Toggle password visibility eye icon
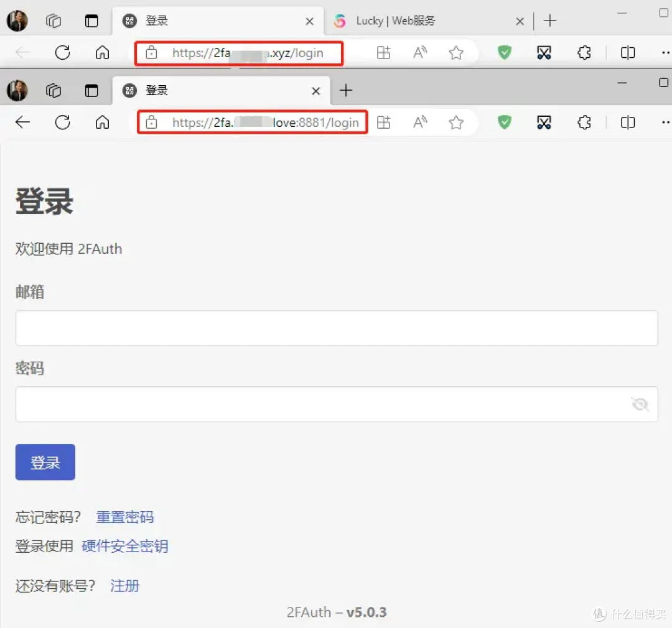Screen dimensions: 672x628 [x=640, y=404]
